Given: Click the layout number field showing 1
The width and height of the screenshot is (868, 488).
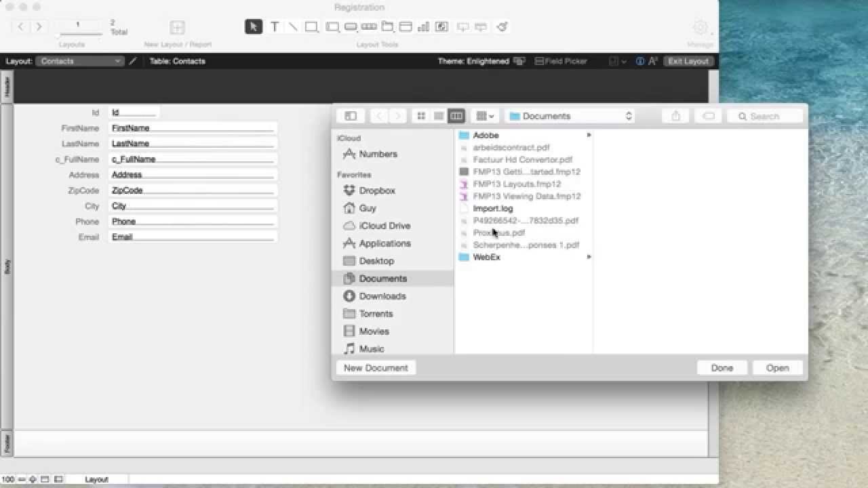Looking at the screenshot, I should coord(78,24).
